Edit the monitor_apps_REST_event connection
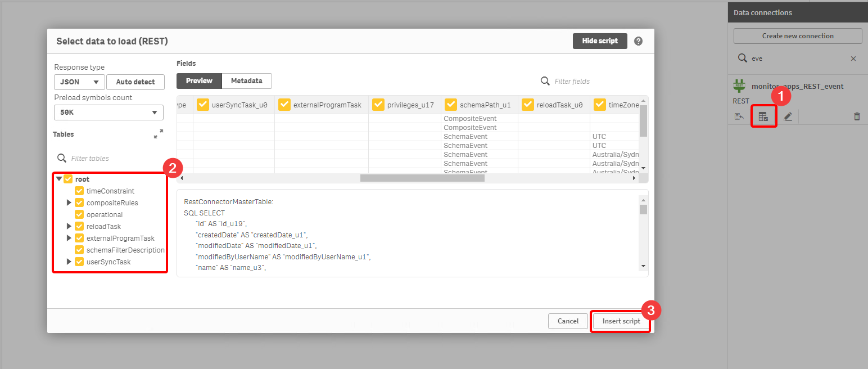 [787, 116]
